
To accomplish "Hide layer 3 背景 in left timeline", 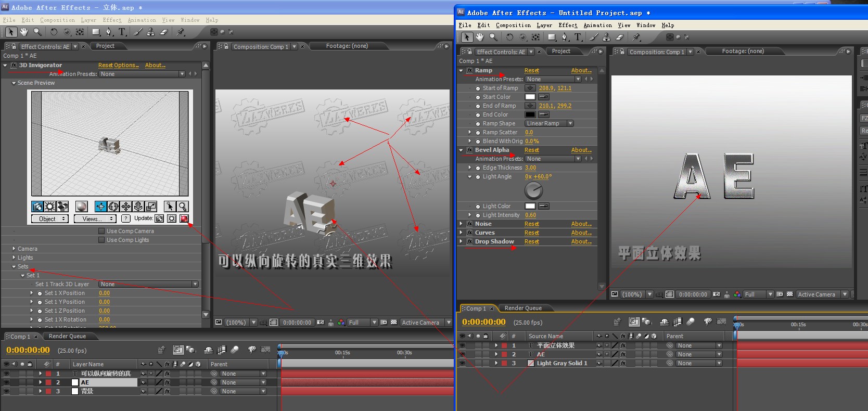I will [6, 391].
